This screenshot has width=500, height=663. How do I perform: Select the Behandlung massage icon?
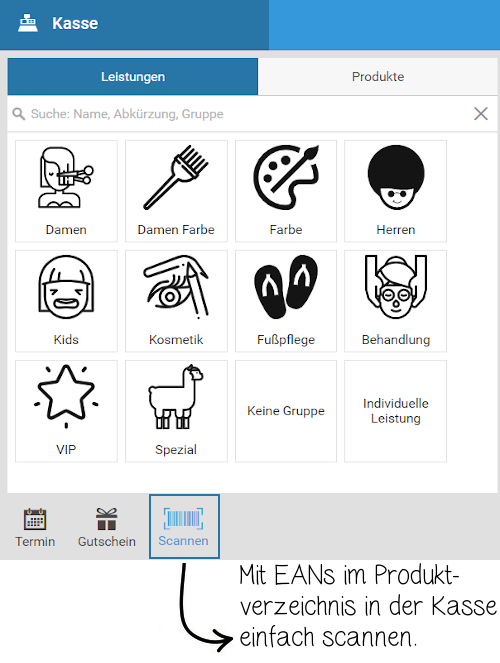[x=396, y=286]
